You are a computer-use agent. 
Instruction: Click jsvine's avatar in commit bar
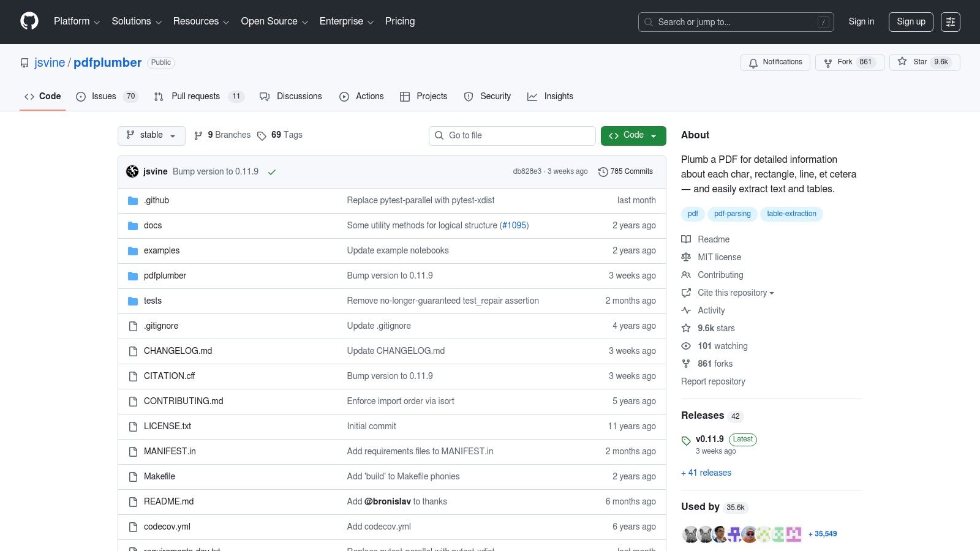pos(132,171)
